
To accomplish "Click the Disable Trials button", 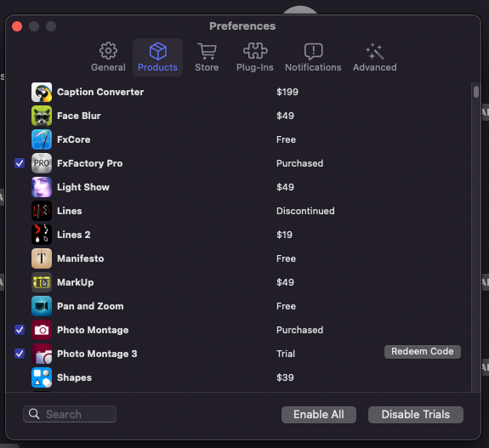I will click(x=416, y=415).
